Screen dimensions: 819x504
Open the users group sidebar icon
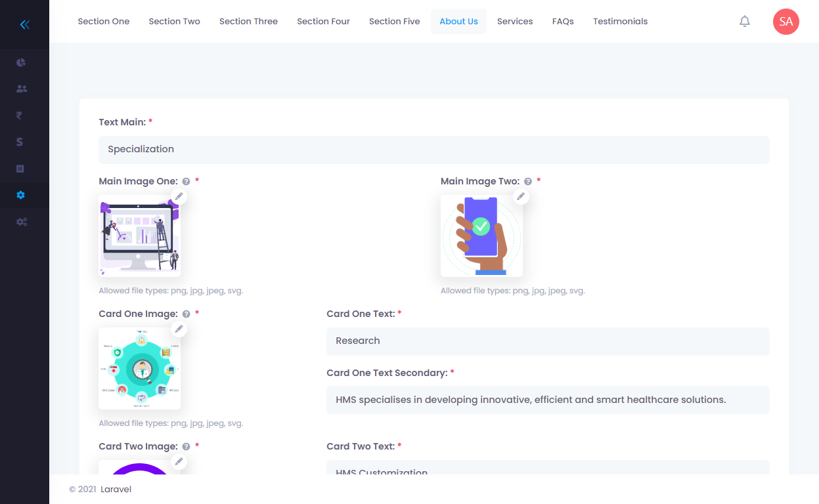pyautogui.click(x=22, y=89)
